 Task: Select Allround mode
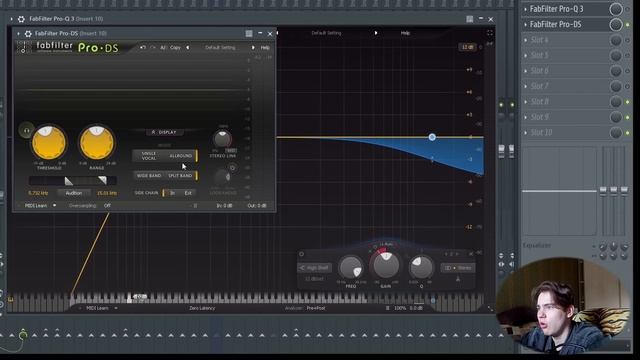[180, 156]
